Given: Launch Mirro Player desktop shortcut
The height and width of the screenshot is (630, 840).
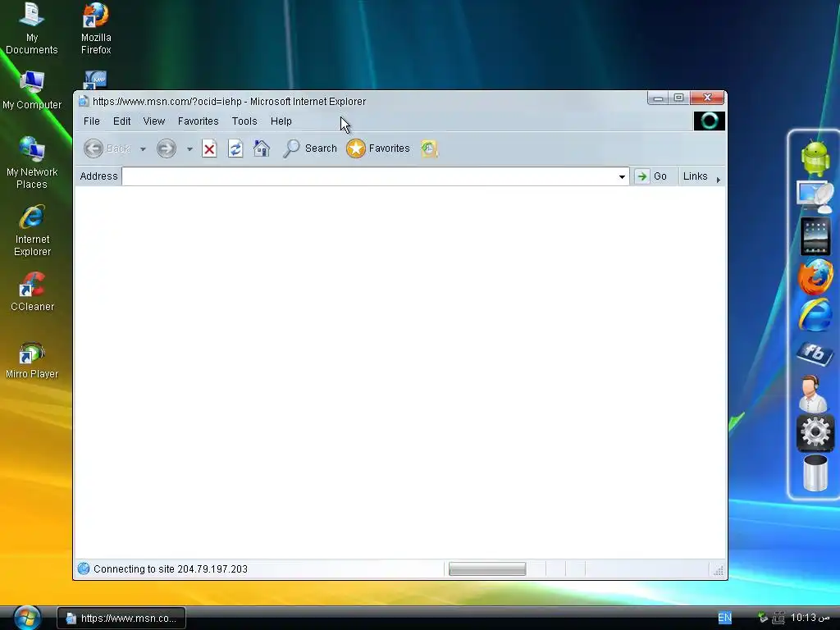Looking at the screenshot, I should (32, 360).
